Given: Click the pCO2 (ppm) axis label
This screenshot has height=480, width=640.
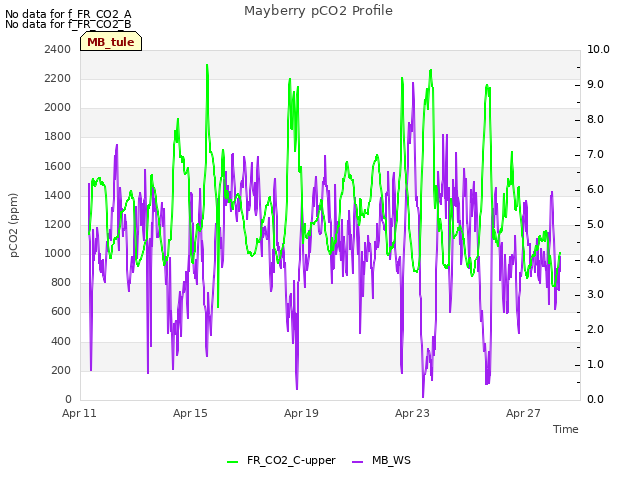Looking at the screenshot, I should click(x=14, y=225).
